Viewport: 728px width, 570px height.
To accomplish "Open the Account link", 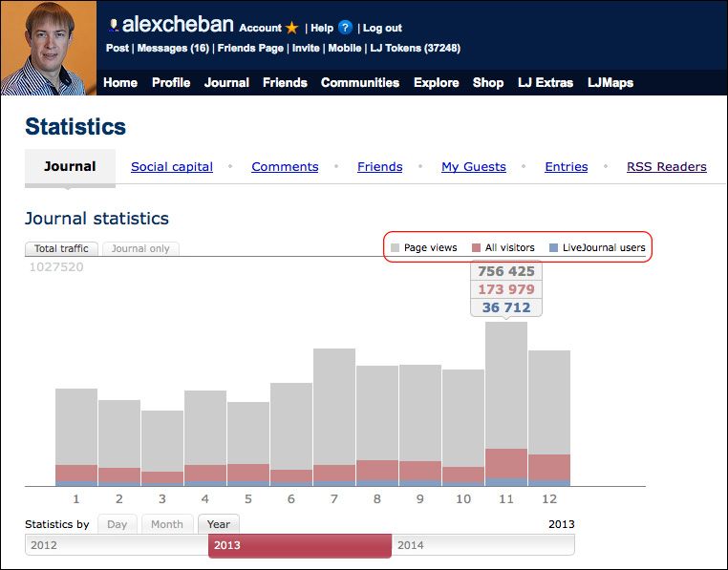I will pos(260,28).
